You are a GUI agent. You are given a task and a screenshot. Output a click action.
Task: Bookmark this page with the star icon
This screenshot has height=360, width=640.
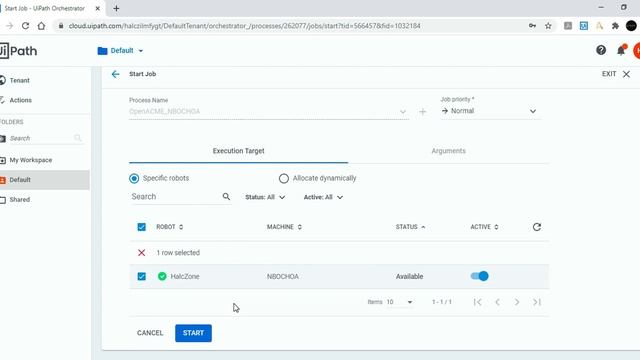[x=548, y=26]
